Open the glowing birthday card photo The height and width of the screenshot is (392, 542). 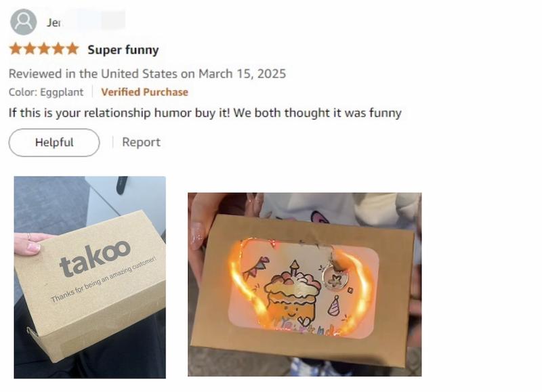[x=304, y=284]
